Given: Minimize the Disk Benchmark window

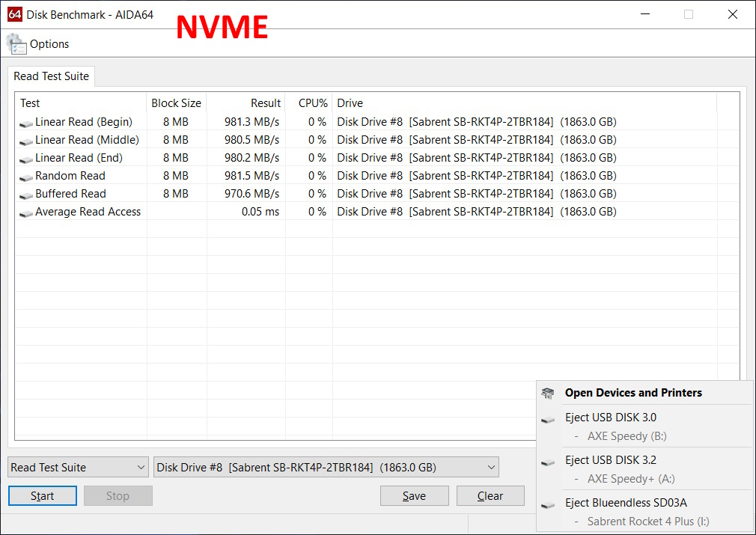Looking at the screenshot, I should click(644, 14).
